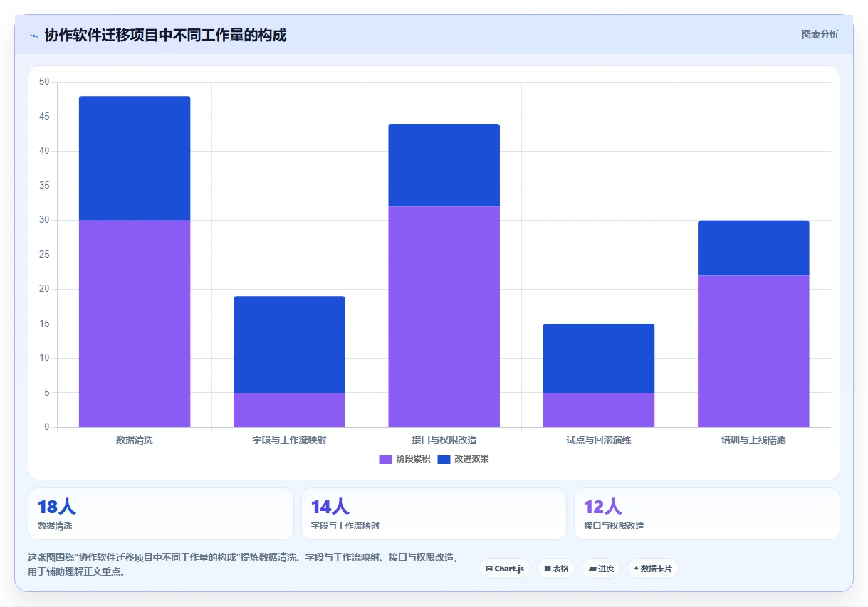868x607 pixels.
Task: Click the purple bar segment for 字段与工作流映射
Action: [x=289, y=410]
